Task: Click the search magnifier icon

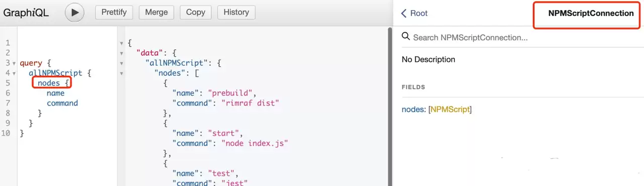Action: 406,37
